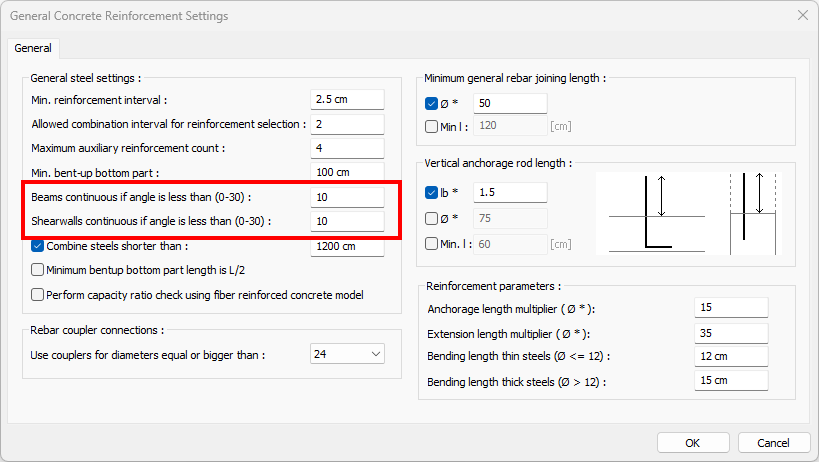Uncheck Ø * minimum rebar joining length
Image resolution: width=819 pixels, height=462 pixels.
click(432, 103)
